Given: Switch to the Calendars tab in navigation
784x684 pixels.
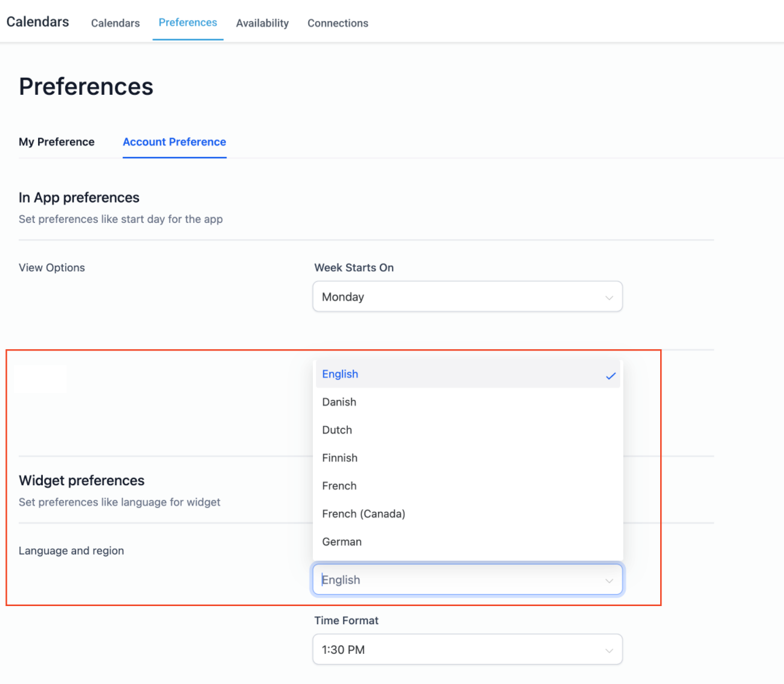Looking at the screenshot, I should pyautogui.click(x=115, y=23).
